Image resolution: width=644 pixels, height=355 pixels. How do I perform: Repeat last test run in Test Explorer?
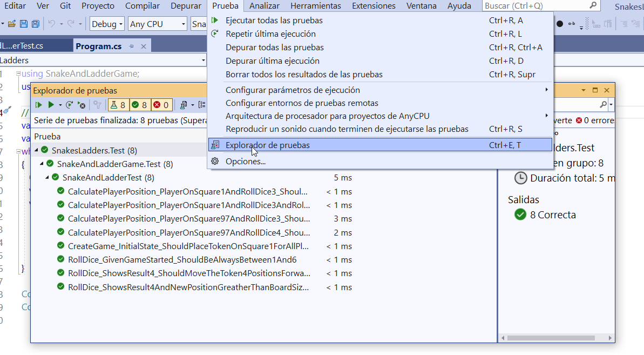[70, 105]
